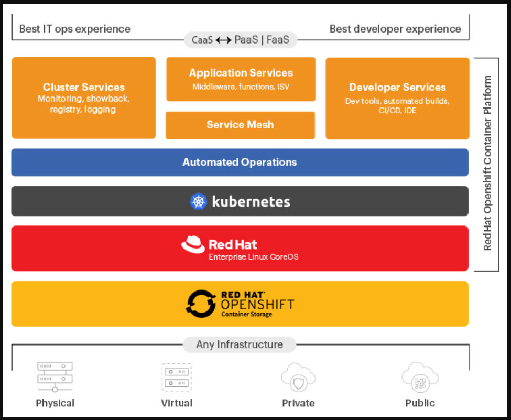
Task: Click the vertical Red Hat Openshift Container Platform label
Action: coord(487,163)
